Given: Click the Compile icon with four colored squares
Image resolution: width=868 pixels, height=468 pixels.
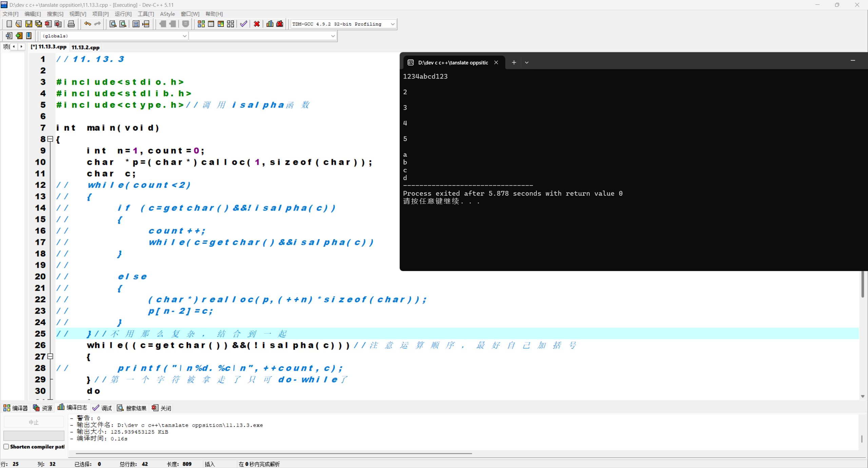Looking at the screenshot, I should [201, 24].
